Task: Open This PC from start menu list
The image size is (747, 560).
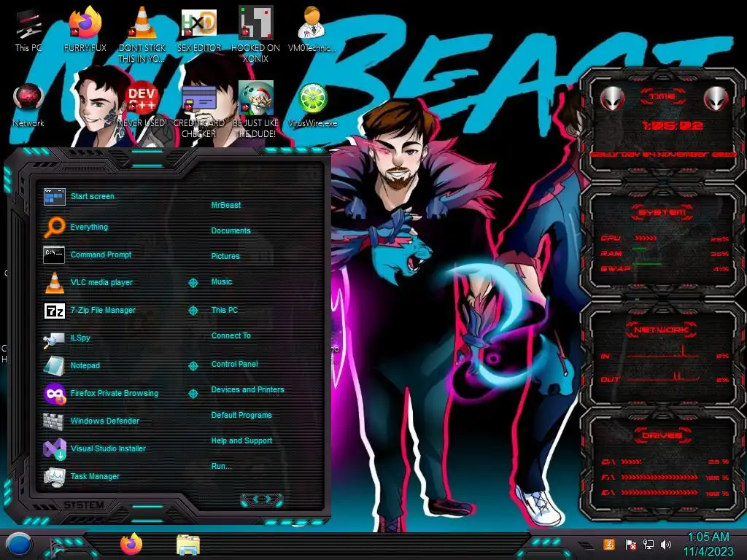Action: (225, 310)
